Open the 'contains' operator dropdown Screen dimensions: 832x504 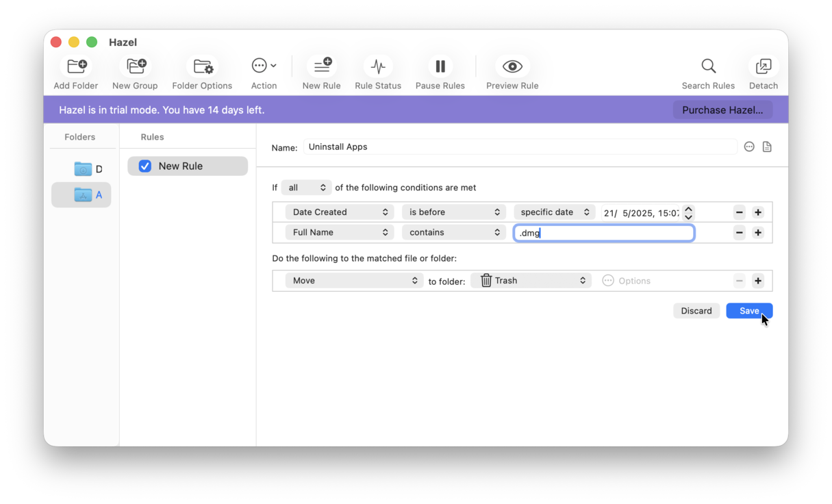[454, 233]
